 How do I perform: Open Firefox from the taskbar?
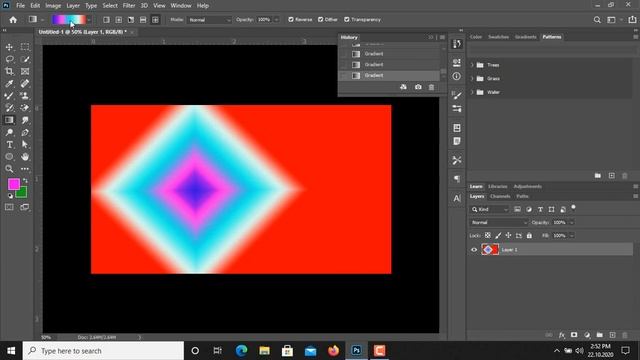333,351
